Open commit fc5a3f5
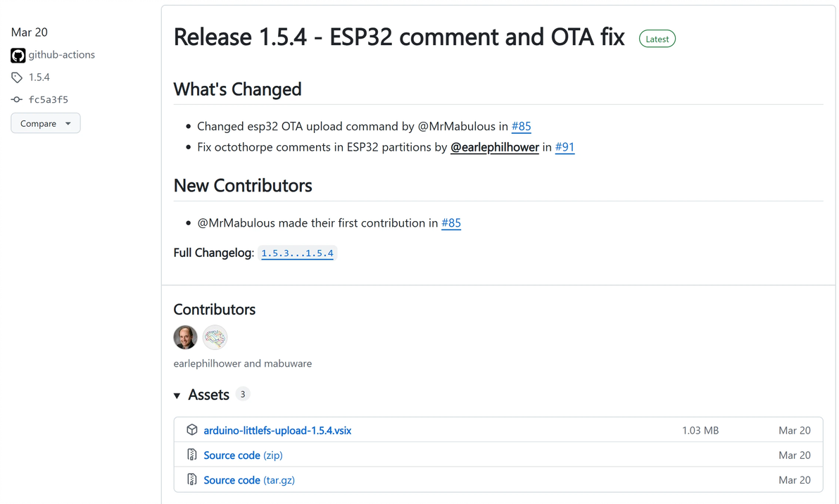The image size is (839, 504). [x=49, y=100]
